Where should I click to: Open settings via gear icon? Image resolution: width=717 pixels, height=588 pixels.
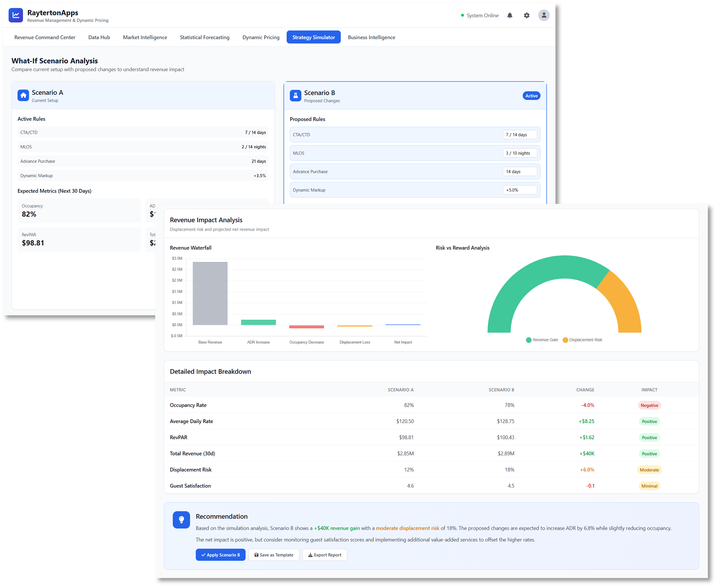(526, 15)
